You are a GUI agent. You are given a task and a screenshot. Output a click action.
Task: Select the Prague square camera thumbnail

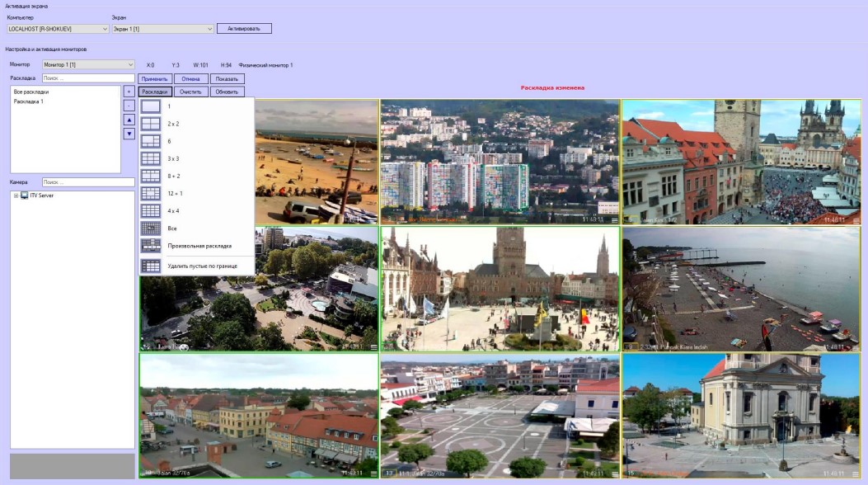tap(740, 162)
